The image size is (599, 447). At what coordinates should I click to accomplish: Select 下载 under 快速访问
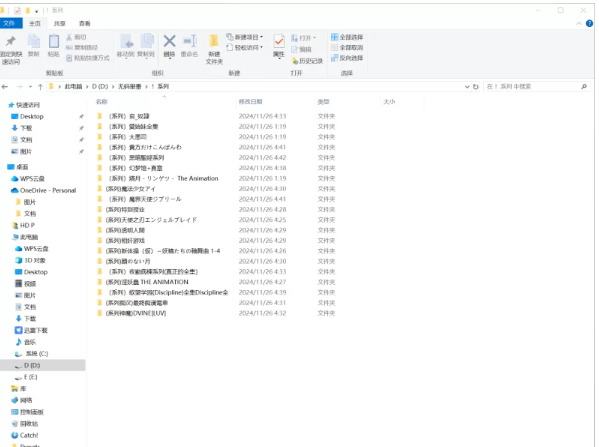pos(22,128)
